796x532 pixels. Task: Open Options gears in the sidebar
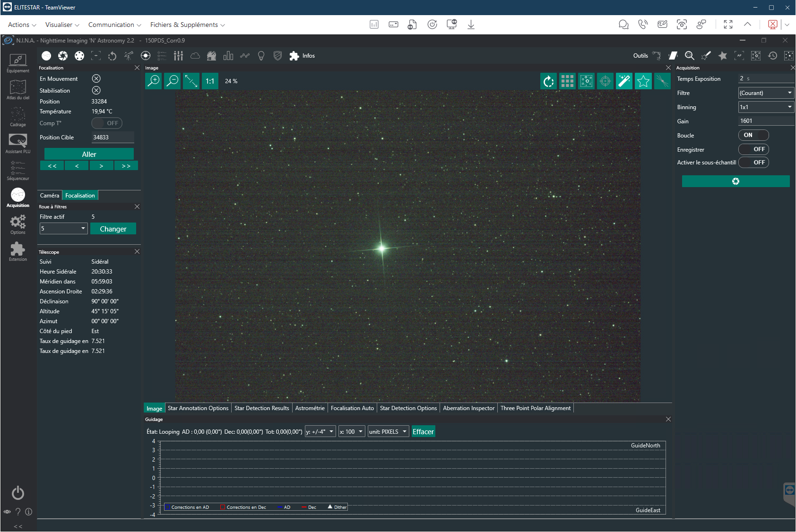18,225
